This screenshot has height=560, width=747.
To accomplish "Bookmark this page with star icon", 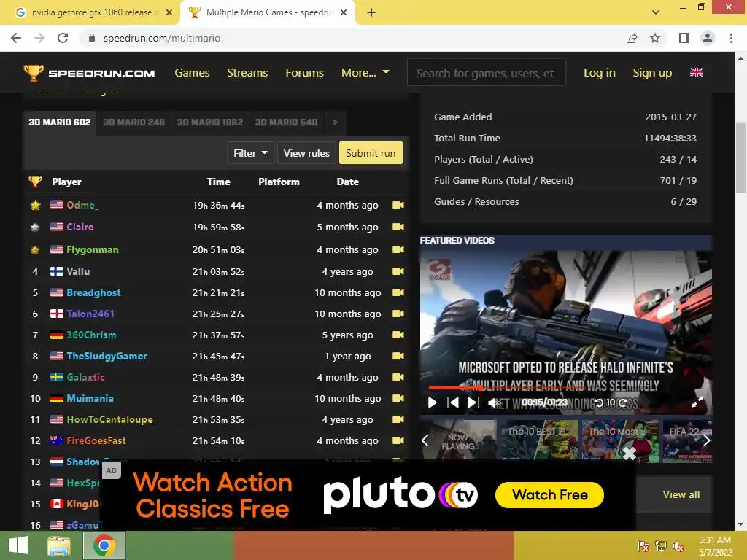I will pos(655,38).
